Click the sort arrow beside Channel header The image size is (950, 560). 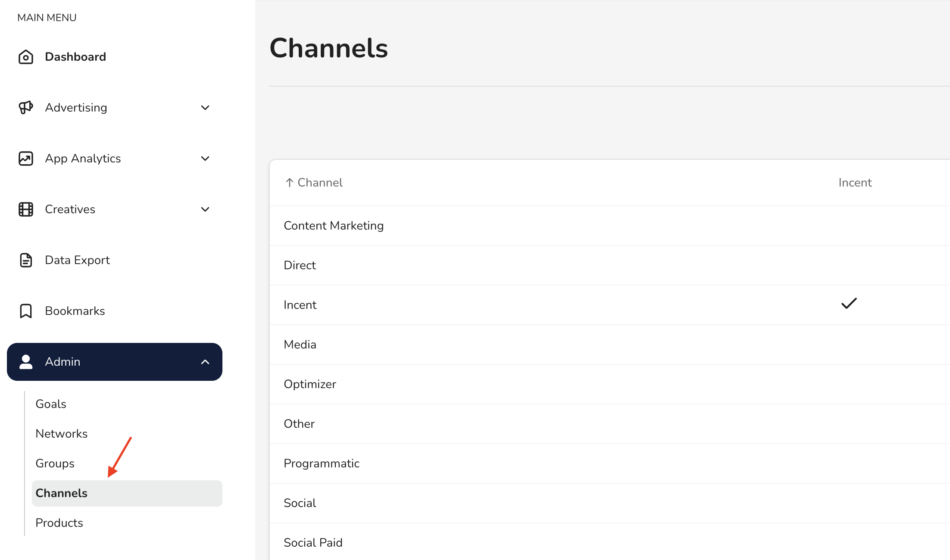290,183
